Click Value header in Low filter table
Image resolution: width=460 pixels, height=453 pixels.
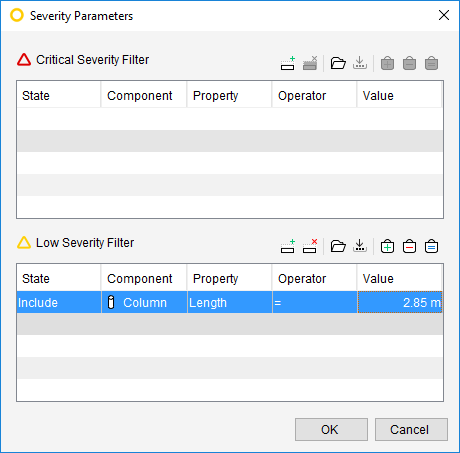point(399,278)
